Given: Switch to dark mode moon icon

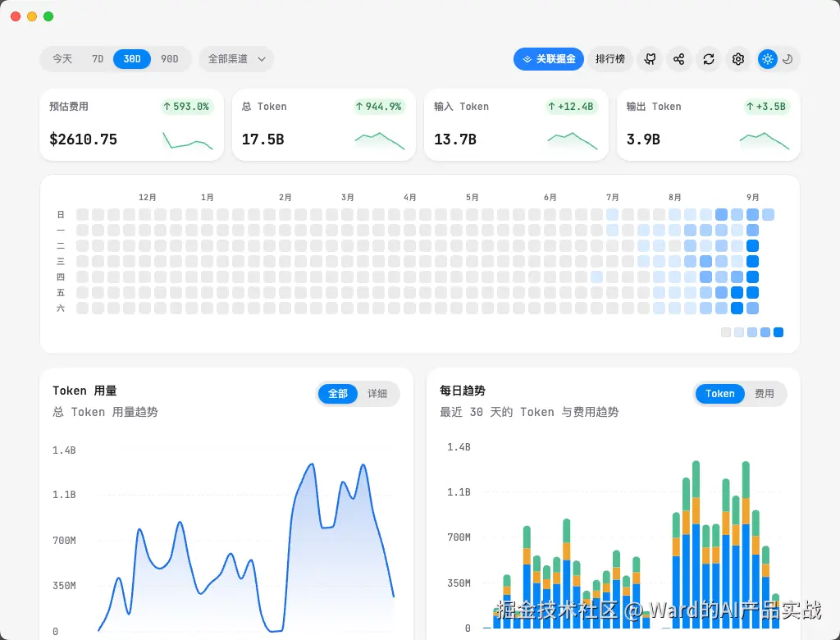Looking at the screenshot, I should point(787,59).
